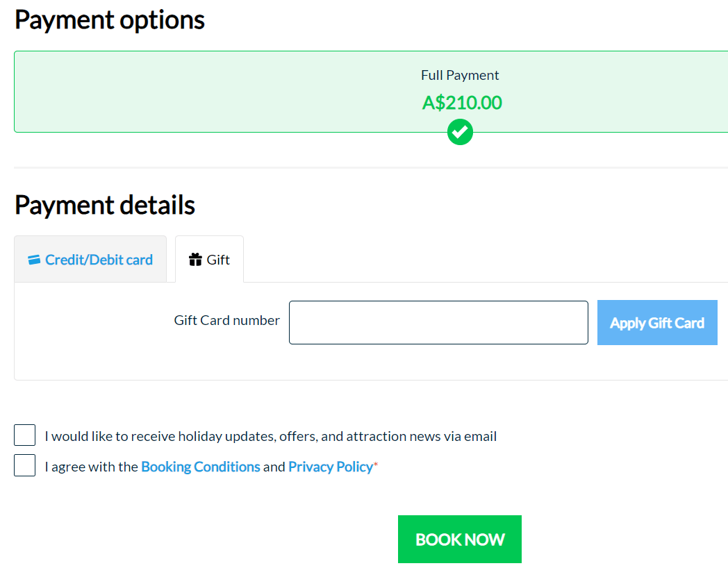
Task: Click the Payment options heading
Action: click(110, 20)
